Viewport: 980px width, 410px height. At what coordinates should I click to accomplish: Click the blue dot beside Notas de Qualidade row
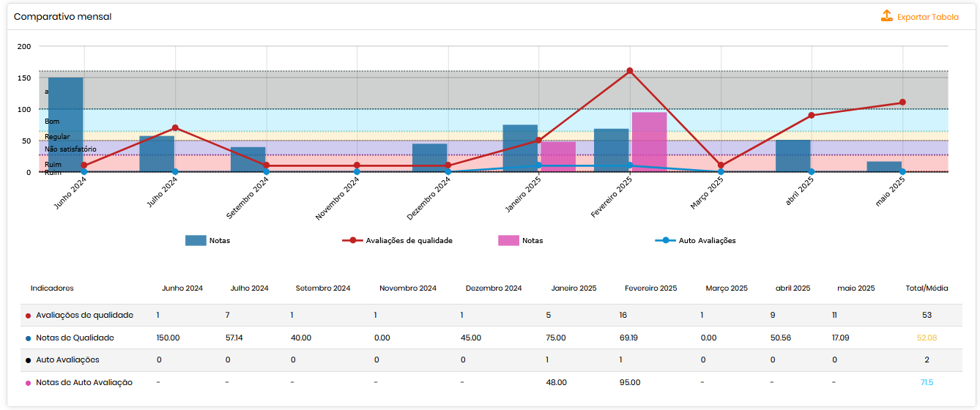[x=28, y=338]
